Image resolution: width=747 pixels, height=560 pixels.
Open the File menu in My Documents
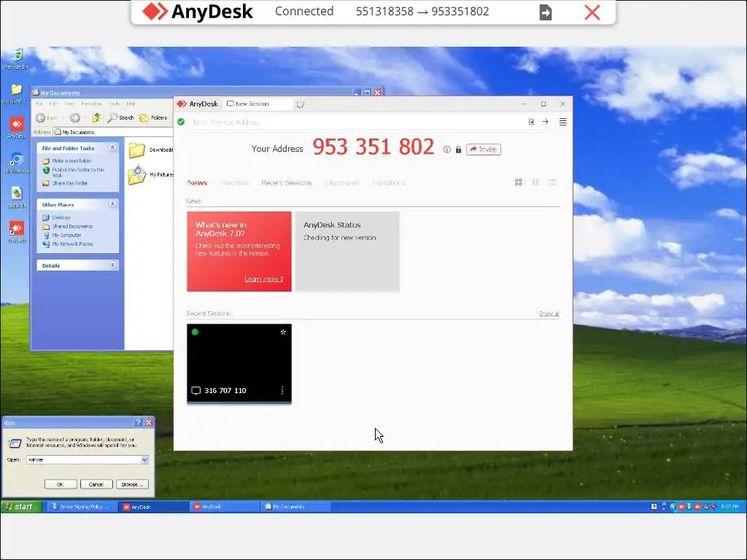click(39, 104)
